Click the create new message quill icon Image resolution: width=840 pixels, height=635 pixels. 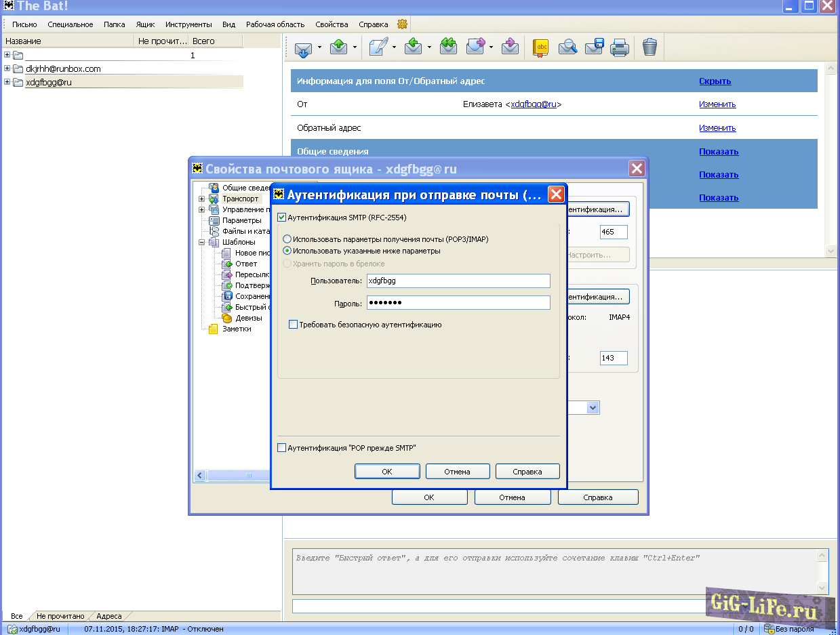point(378,47)
